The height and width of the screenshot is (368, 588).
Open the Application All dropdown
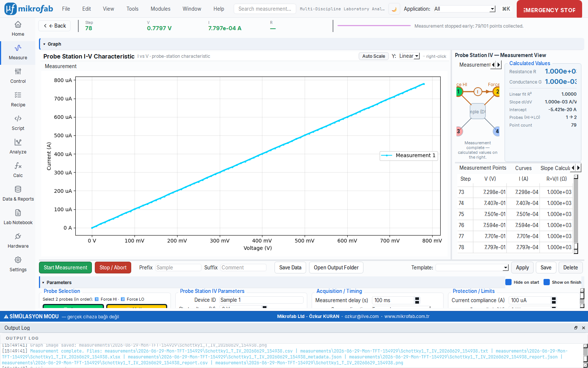point(464,9)
